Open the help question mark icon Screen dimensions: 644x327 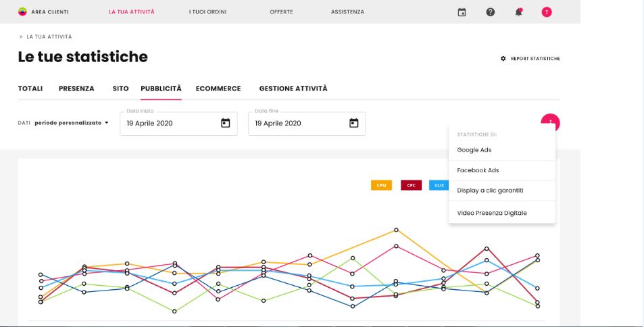point(491,12)
